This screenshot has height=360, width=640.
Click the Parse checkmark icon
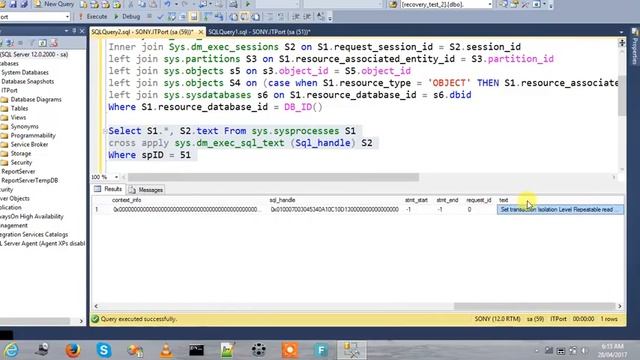pos(160,17)
